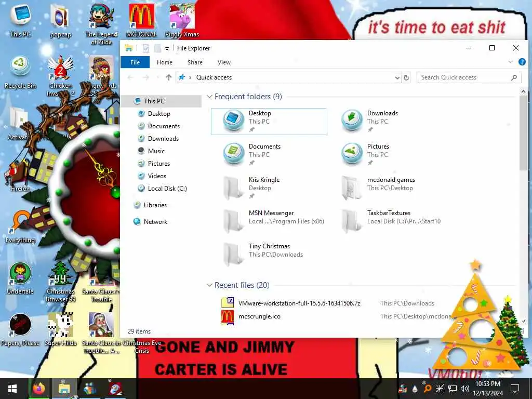Refresh the Quick access view

pyautogui.click(x=406, y=78)
